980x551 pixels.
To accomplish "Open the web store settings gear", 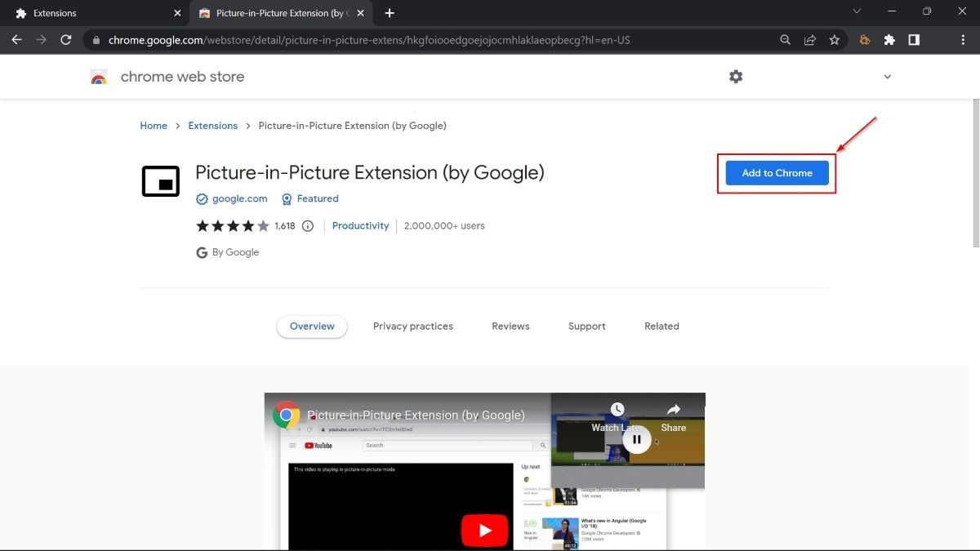I will click(x=736, y=76).
